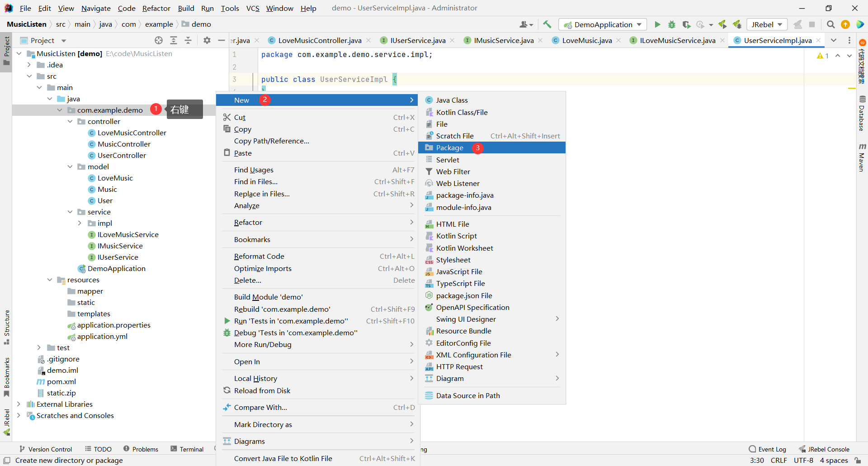Open the Database tool window
Viewport: 868px width, 466px height.
pos(862,113)
